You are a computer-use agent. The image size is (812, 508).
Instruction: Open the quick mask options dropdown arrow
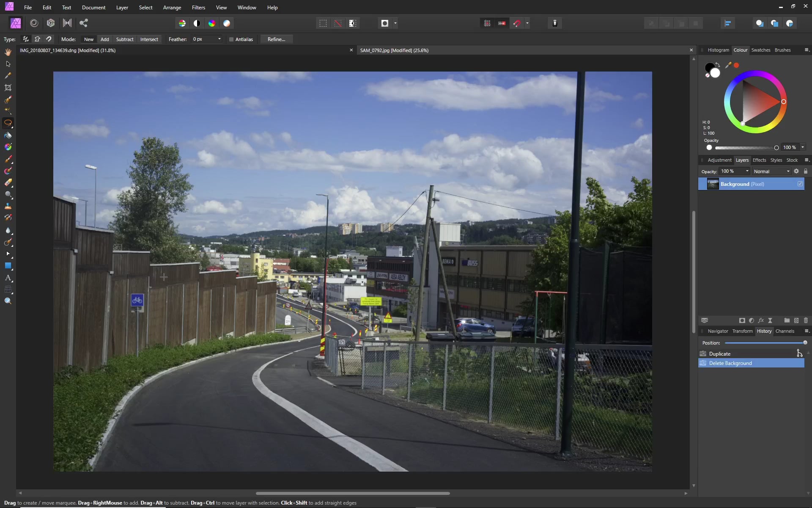(395, 23)
